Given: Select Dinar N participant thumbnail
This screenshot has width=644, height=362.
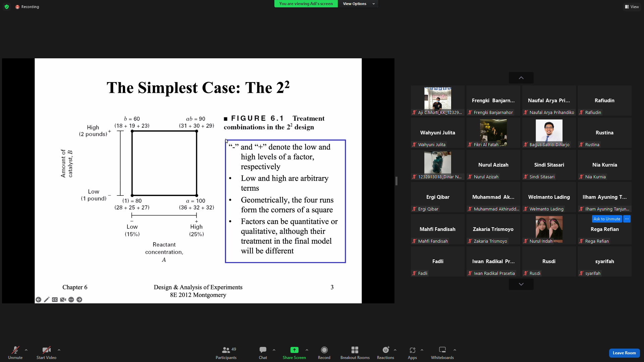Looking at the screenshot, I should click(x=437, y=165).
